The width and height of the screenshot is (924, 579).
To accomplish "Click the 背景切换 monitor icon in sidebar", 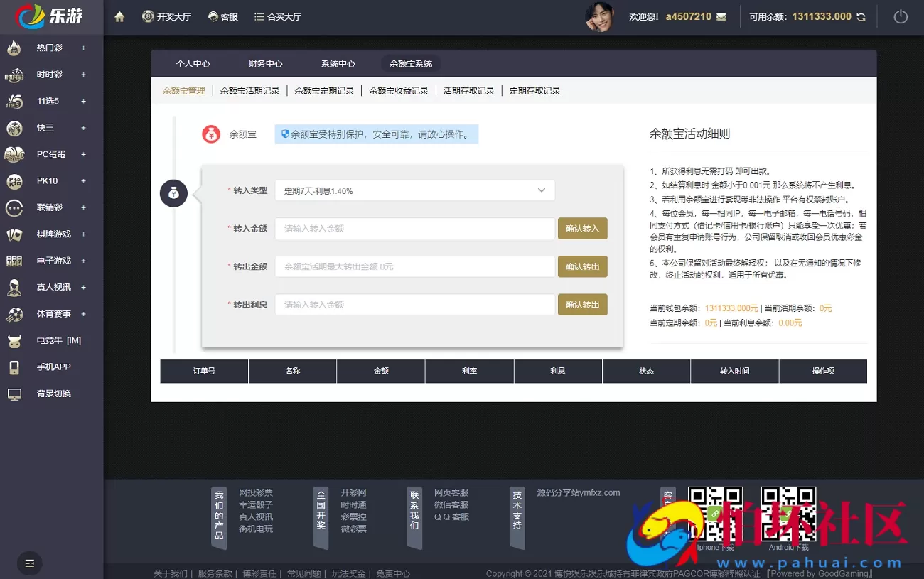I will (x=16, y=393).
